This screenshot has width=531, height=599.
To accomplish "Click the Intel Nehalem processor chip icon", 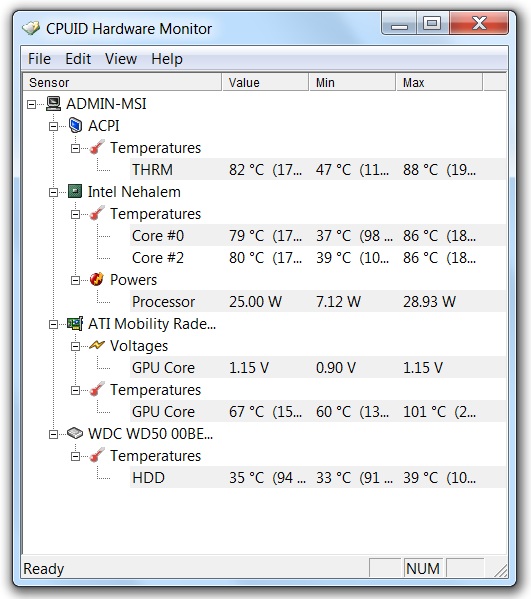I will click(x=75, y=191).
